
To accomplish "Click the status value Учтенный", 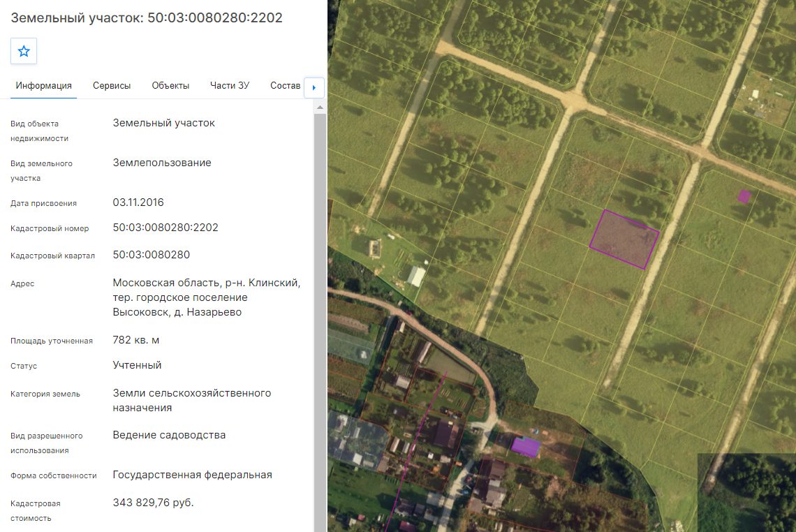I will point(137,366).
